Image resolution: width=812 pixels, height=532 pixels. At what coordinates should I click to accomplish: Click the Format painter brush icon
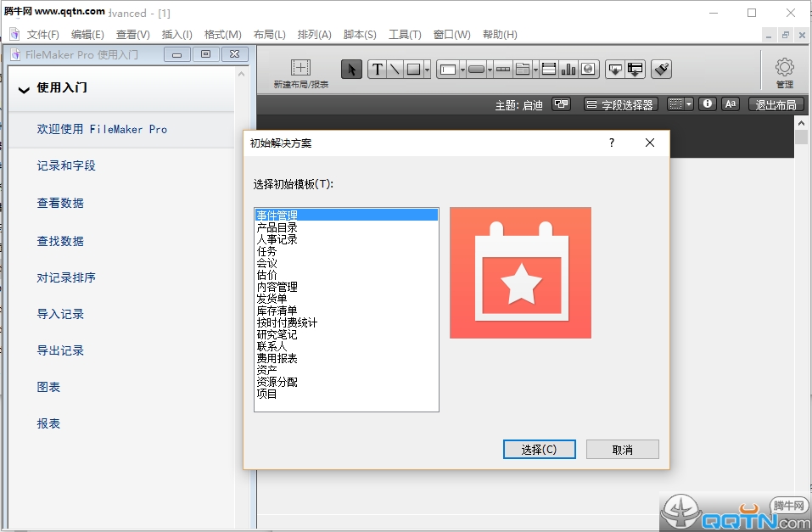[661, 69]
